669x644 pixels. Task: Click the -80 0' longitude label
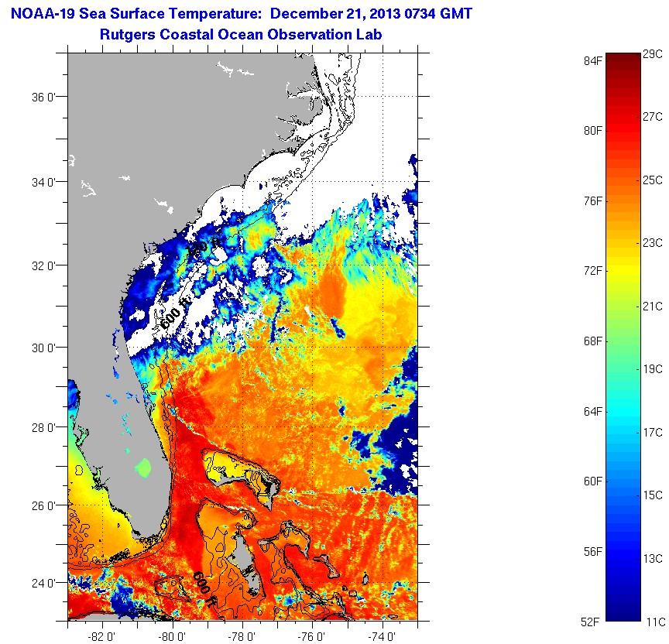click(172, 637)
